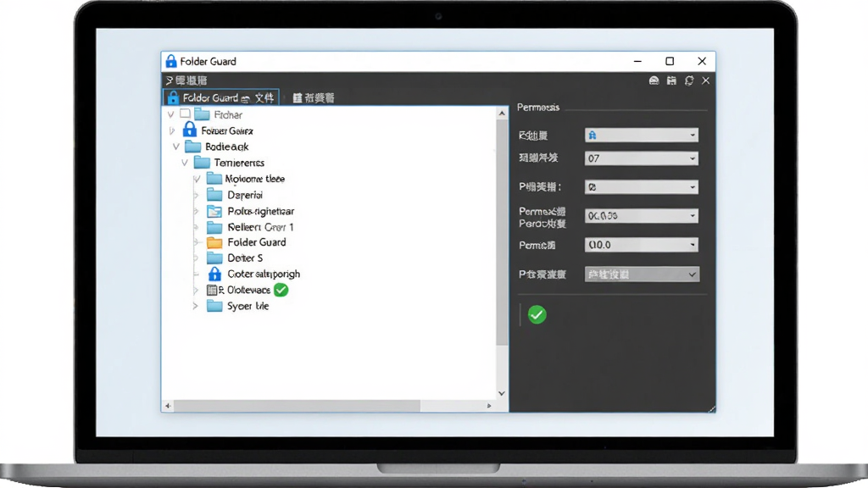Open the gray dropdown with the chevron arrow
The image size is (868, 488).
(x=642, y=274)
